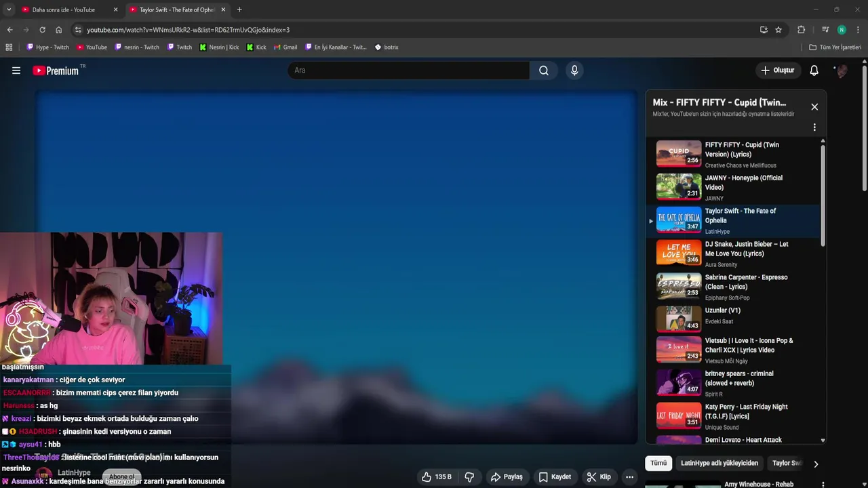Open the apps grid in bookmarks bar
The image size is (868, 488).
(9, 47)
